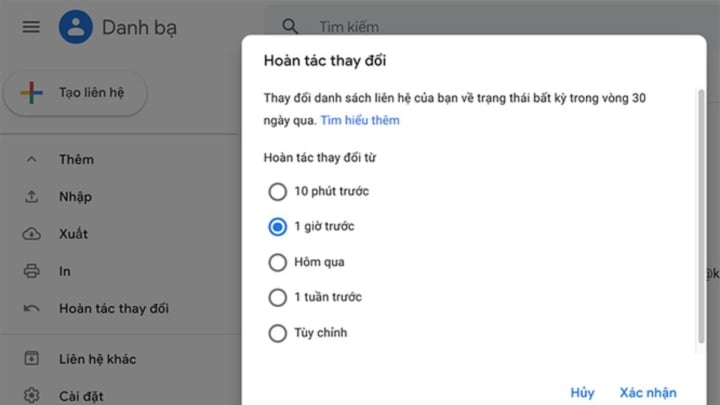Image resolution: width=720 pixels, height=405 pixels.
Task: Click the Nhập upload icon
Action: coord(31,197)
